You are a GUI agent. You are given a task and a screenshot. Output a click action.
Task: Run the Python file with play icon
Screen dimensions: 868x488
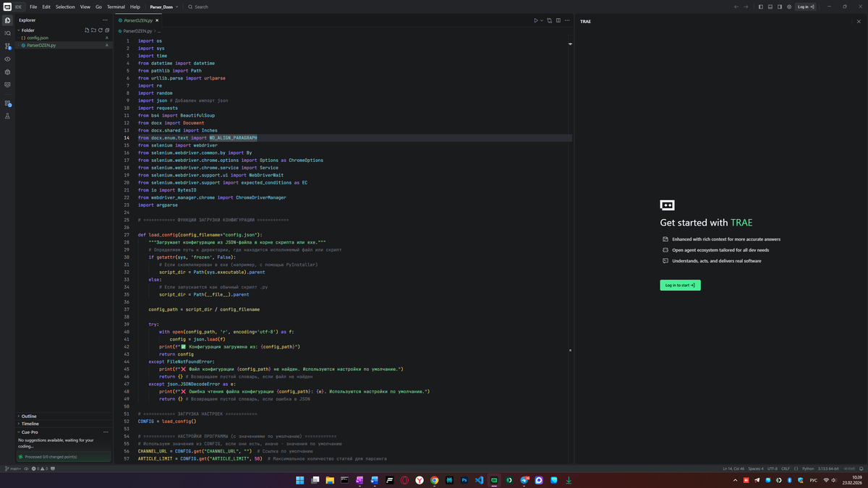click(x=536, y=20)
